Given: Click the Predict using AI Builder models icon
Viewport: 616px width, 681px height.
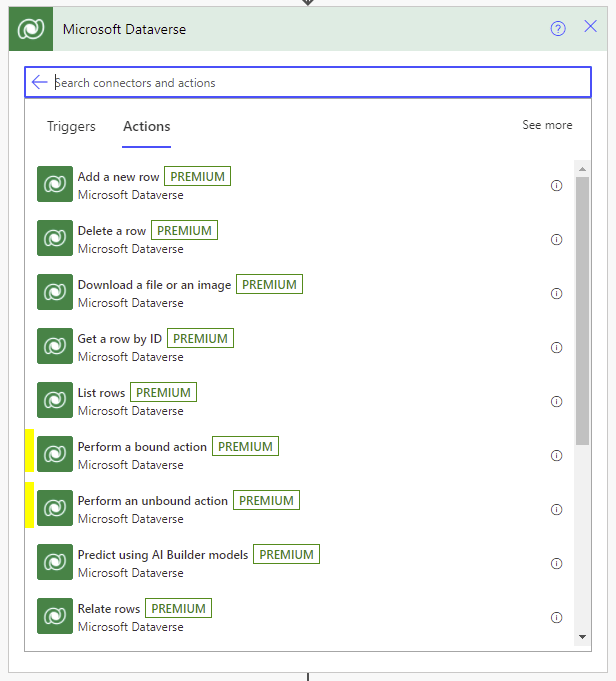Looking at the screenshot, I should pyautogui.click(x=55, y=562).
